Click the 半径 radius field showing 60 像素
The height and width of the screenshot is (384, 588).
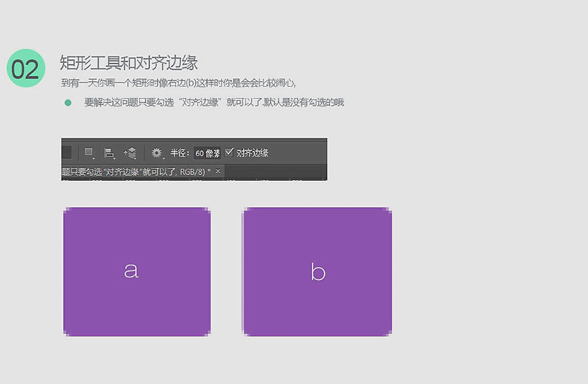point(207,153)
